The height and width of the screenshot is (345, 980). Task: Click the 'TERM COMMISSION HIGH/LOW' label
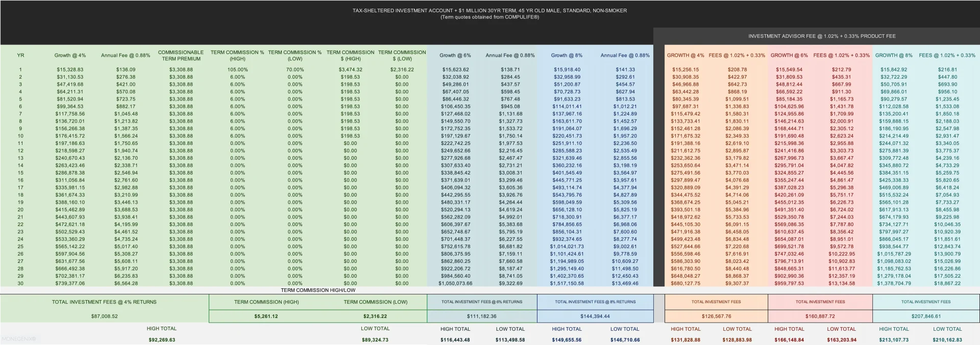click(318, 290)
